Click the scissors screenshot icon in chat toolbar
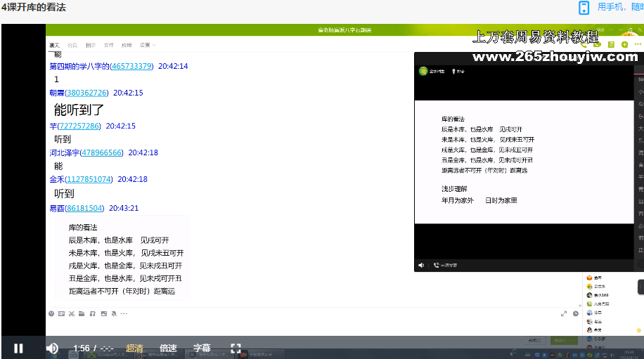Image resolution: width=644 pixels, height=359 pixels. tap(72, 313)
